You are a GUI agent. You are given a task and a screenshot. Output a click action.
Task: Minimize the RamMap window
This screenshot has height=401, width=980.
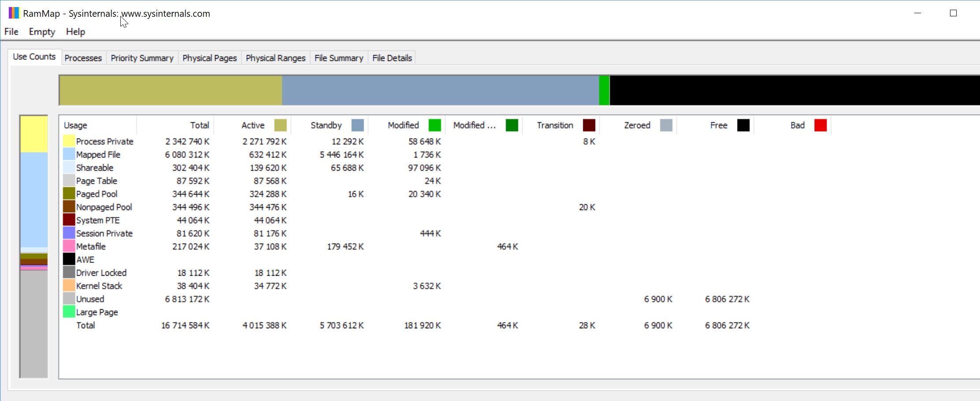pos(917,13)
